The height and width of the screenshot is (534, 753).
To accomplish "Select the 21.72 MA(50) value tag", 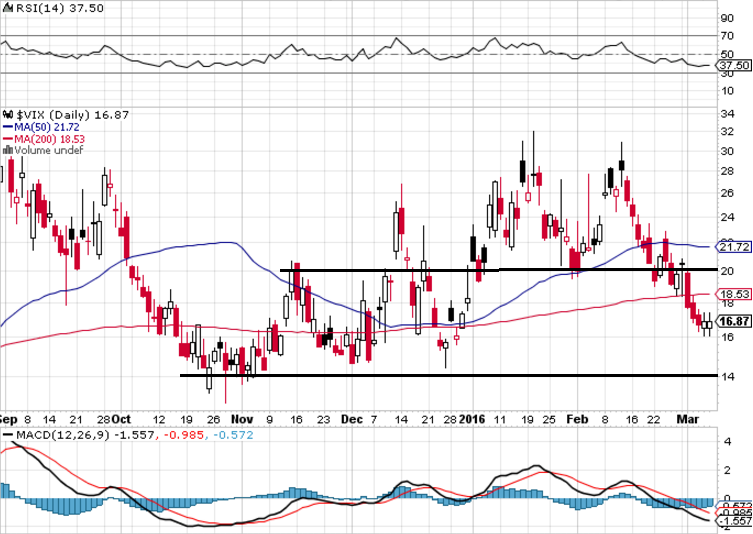I will pos(734,247).
